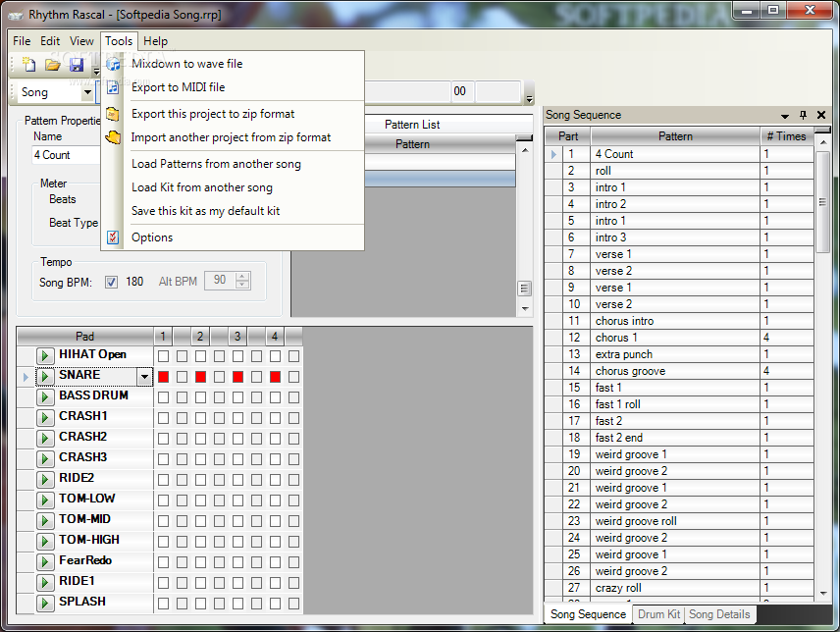Play the RIDE2 pad sample

pyautogui.click(x=45, y=479)
